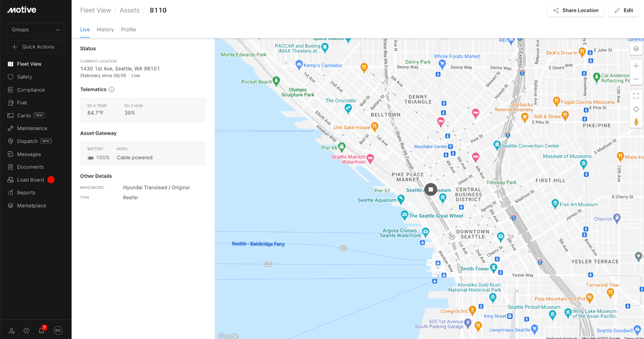Screen dimensions: 644x339
Task: Open the Quick Actions menu
Action: click(x=36, y=47)
